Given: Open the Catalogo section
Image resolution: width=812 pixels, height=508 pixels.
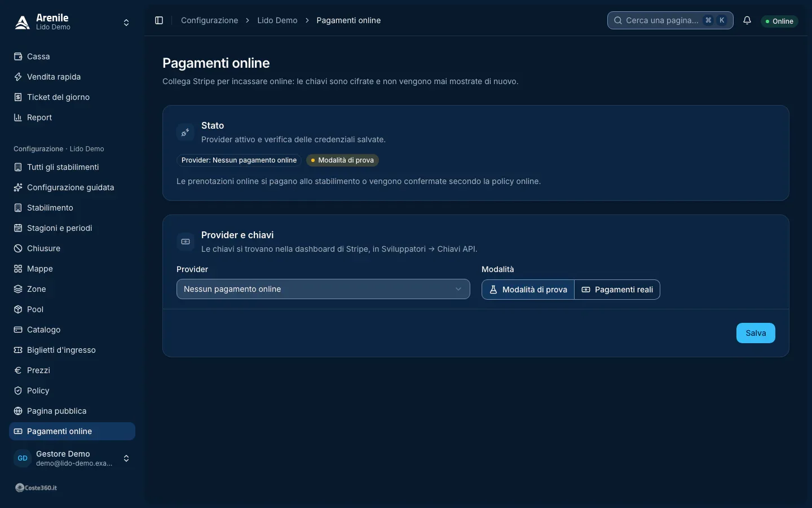Looking at the screenshot, I should [72, 330].
